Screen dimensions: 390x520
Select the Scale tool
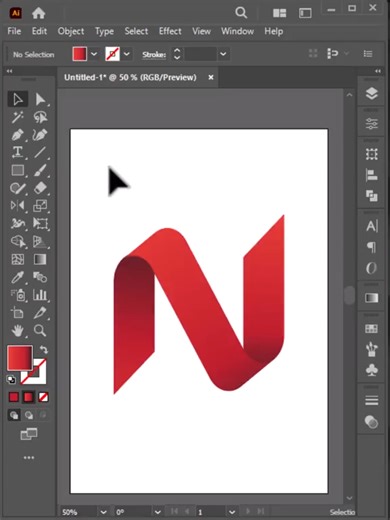point(40,206)
